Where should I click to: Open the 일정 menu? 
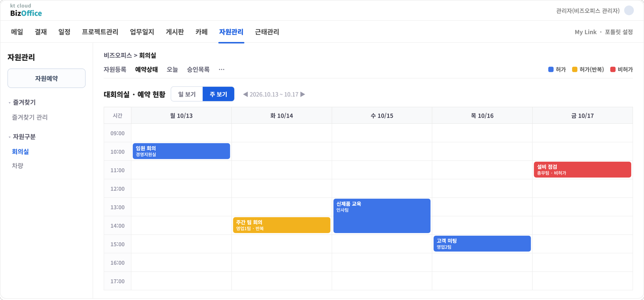(64, 32)
